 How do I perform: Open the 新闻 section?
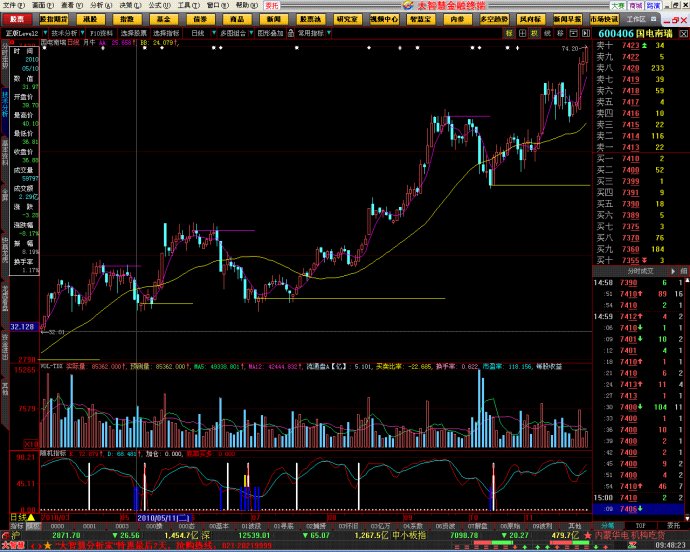274,19
